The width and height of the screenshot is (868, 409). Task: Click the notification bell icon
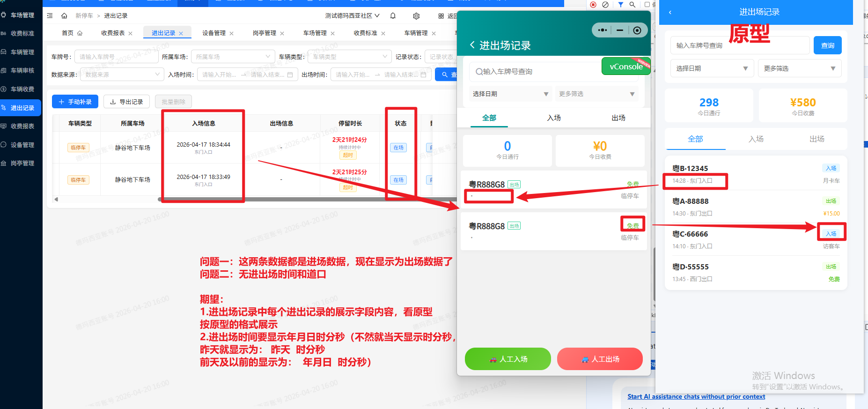coord(393,16)
